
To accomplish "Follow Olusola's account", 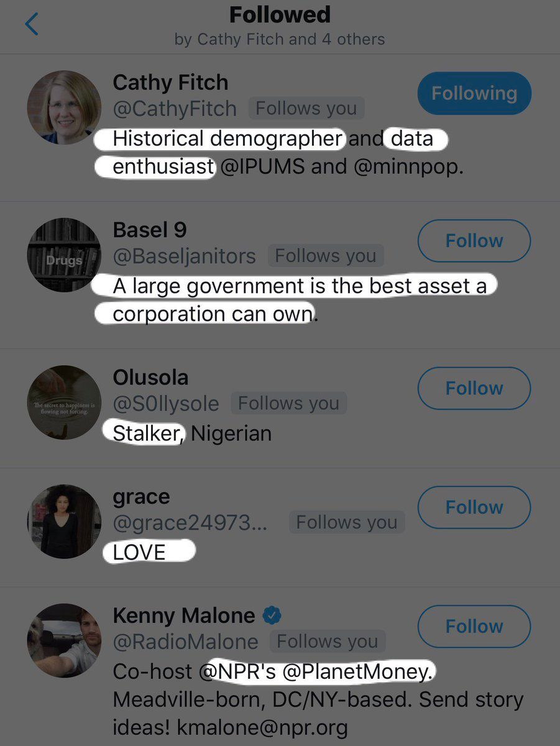I will pos(474,389).
